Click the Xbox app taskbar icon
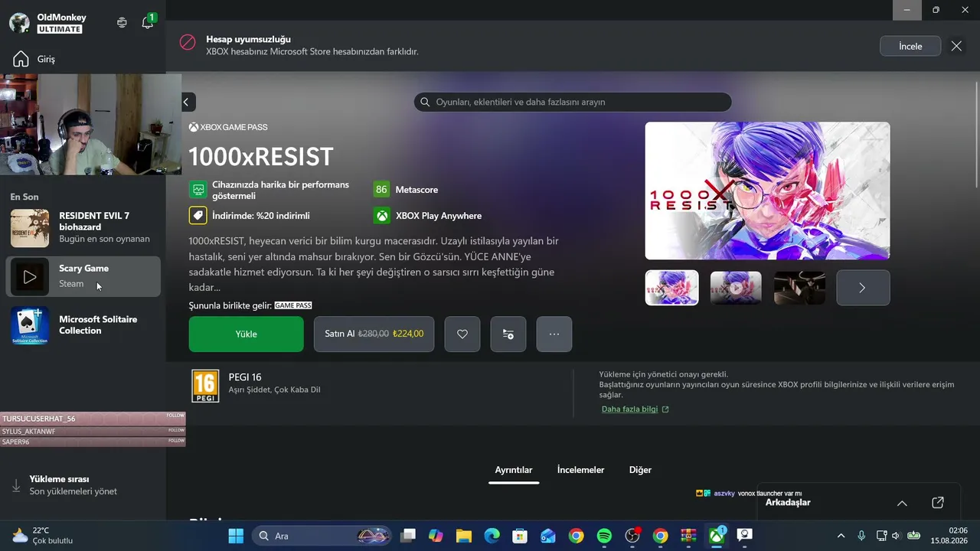 pos(717,536)
